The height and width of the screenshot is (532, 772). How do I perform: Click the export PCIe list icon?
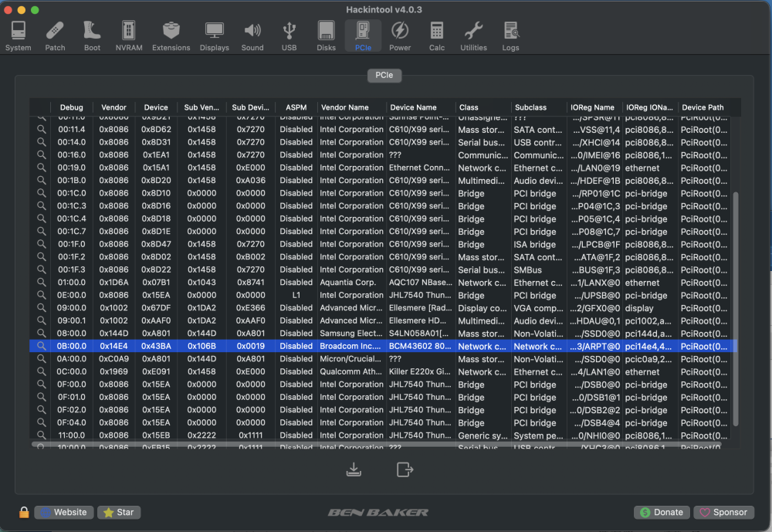point(405,469)
